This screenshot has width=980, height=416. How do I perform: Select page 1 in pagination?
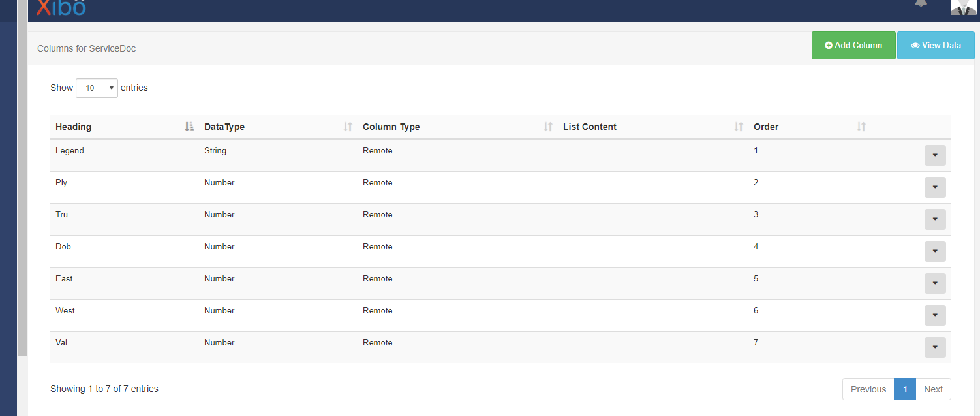[x=905, y=389]
